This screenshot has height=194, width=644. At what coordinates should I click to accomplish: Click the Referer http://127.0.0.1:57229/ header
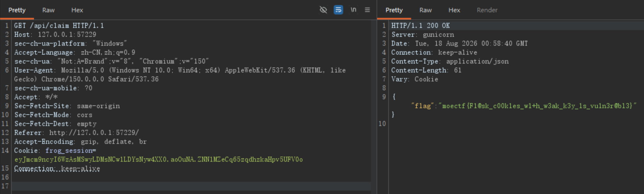[77, 133]
